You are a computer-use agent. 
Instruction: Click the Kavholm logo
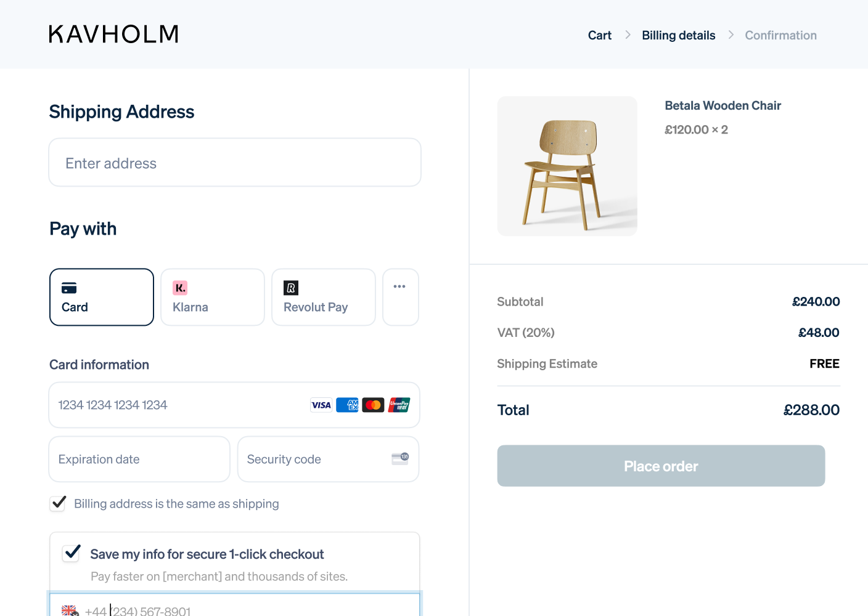tap(114, 34)
